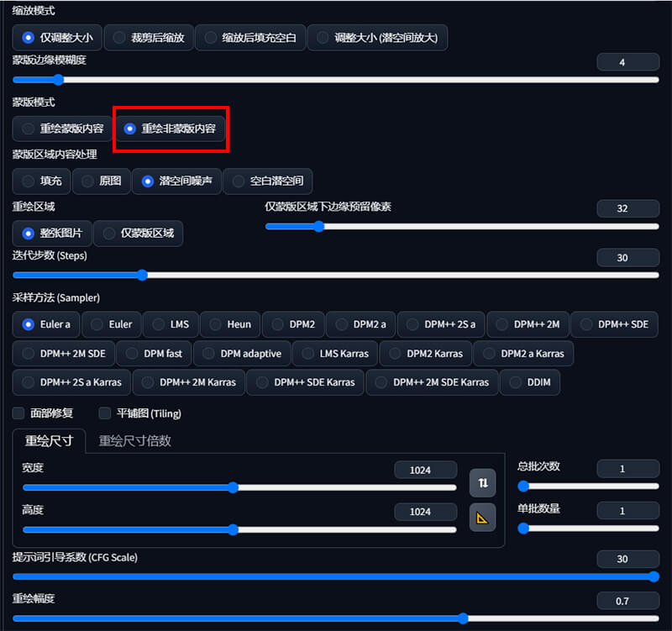Select the 重绘蒙版内容 radio option
Viewport: 672px width, 631px height.
(x=63, y=129)
